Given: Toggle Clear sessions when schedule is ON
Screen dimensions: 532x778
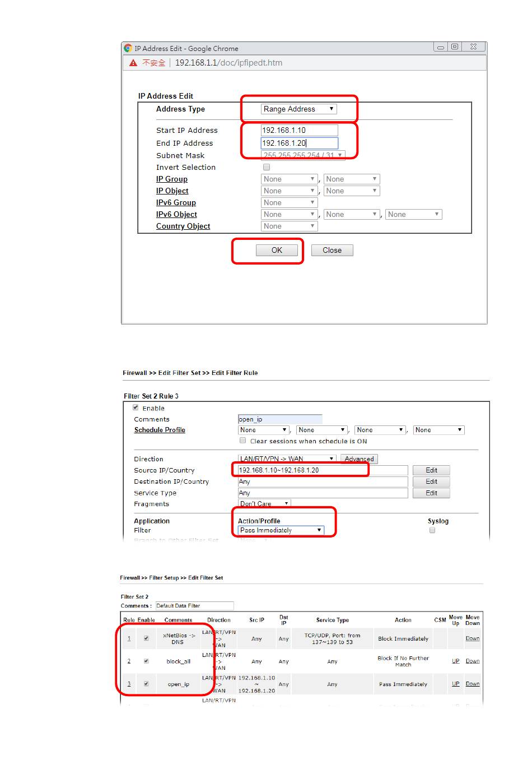Looking at the screenshot, I should tap(243, 441).
